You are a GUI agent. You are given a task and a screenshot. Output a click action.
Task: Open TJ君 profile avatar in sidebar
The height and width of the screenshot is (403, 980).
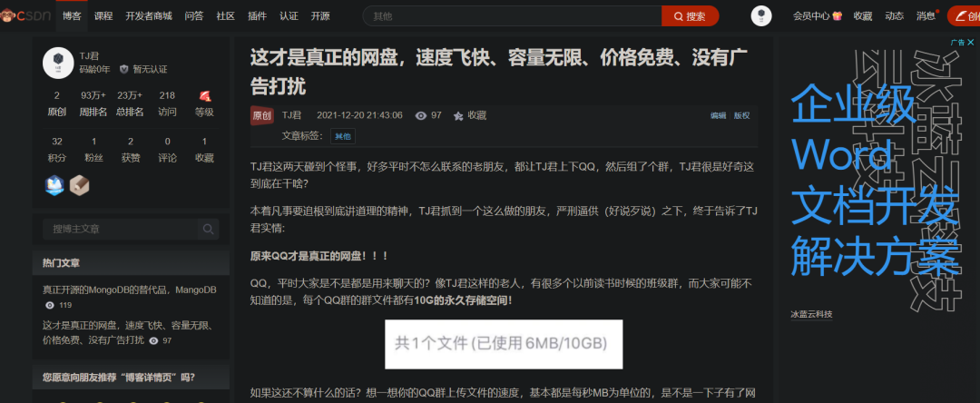tap(58, 63)
